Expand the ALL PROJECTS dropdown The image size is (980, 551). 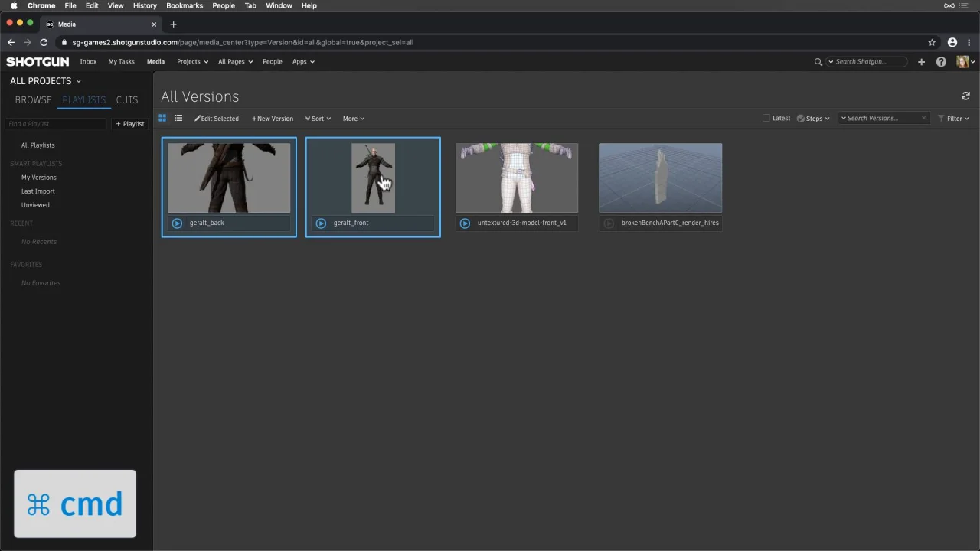click(x=45, y=81)
